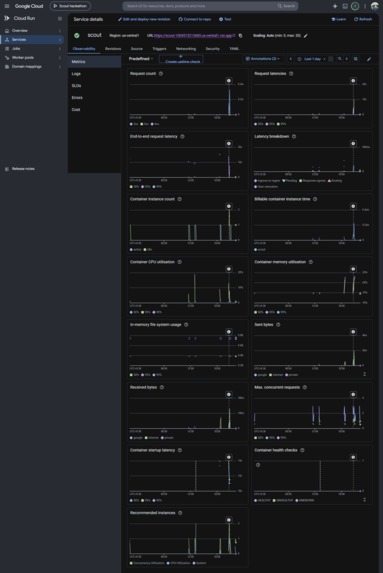The image size is (383, 573).
Task: Shift time range backward with left arrow
Action: coord(291,59)
